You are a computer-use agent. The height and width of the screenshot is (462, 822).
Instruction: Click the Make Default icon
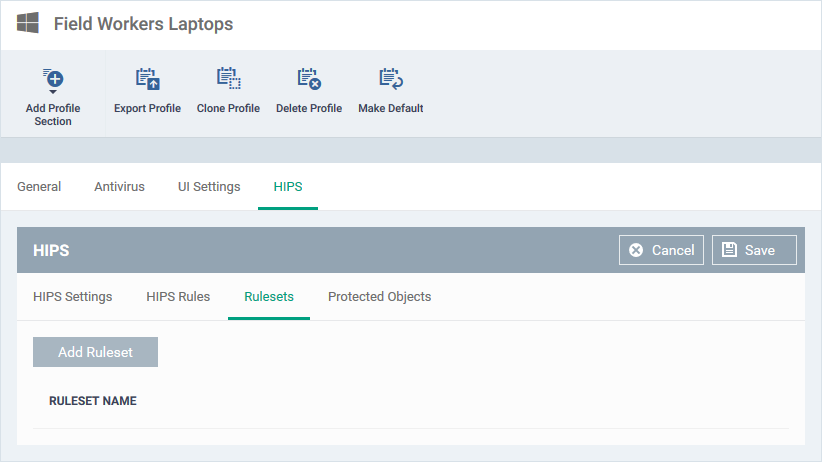[391, 79]
